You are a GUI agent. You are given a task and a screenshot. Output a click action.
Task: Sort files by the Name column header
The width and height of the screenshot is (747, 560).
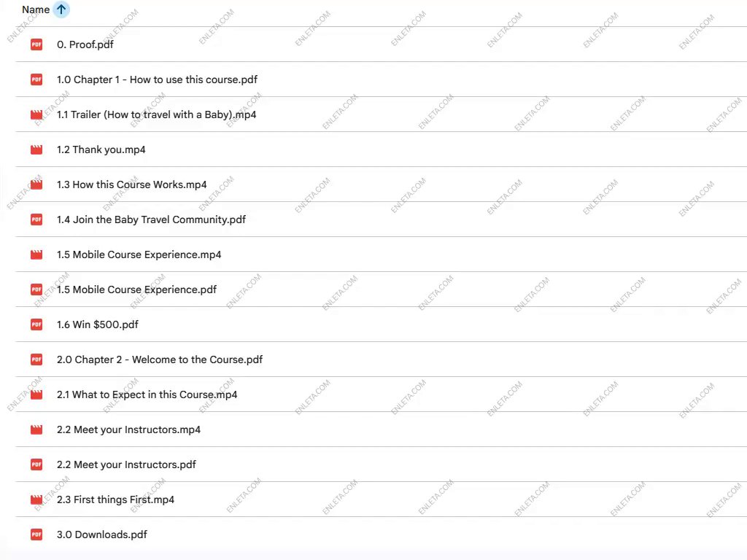pyautogui.click(x=36, y=9)
